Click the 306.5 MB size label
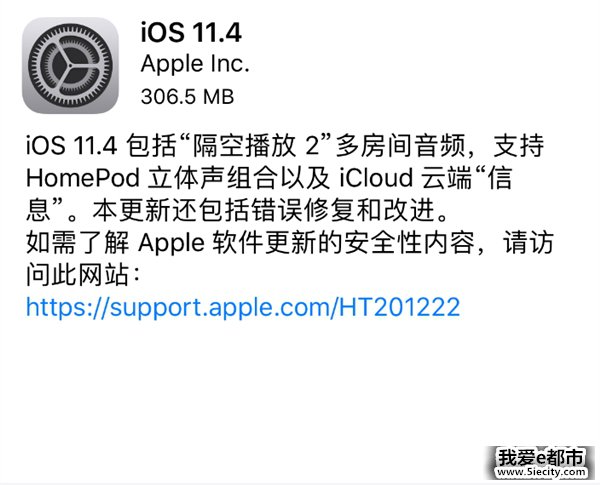The width and height of the screenshot is (600, 485). click(x=187, y=96)
